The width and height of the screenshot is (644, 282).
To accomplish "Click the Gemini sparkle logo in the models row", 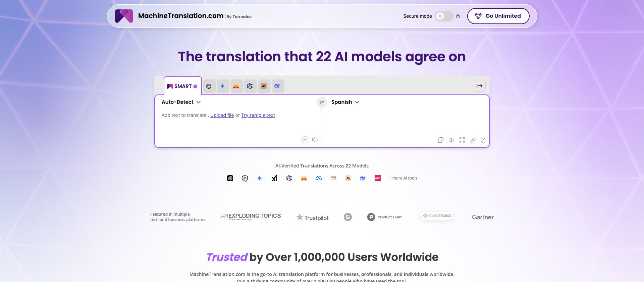I will pos(260,178).
